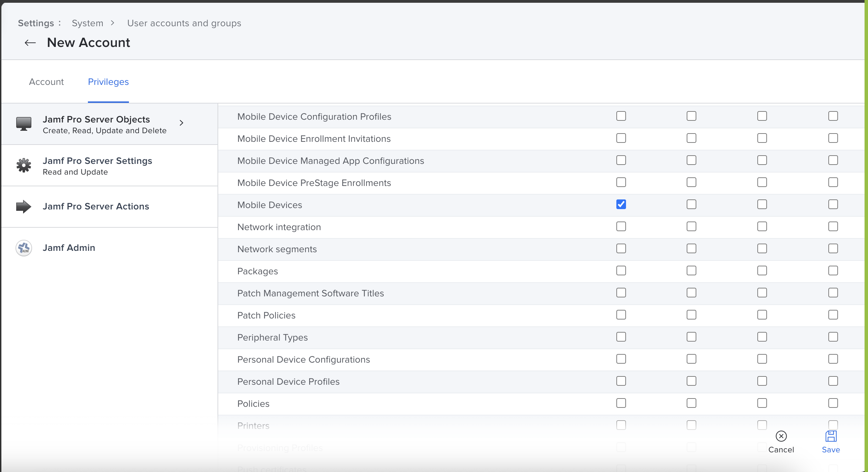The width and height of the screenshot is (868, 472).
Task: Click the Jamf Pro Server Actions arrow icon
Action: [x=24, y=207]
